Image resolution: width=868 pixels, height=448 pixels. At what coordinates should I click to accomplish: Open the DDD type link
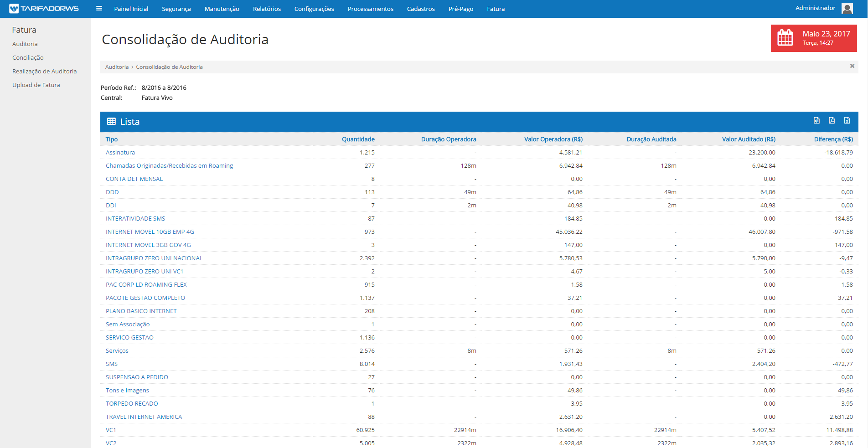[x=112, y=192]
